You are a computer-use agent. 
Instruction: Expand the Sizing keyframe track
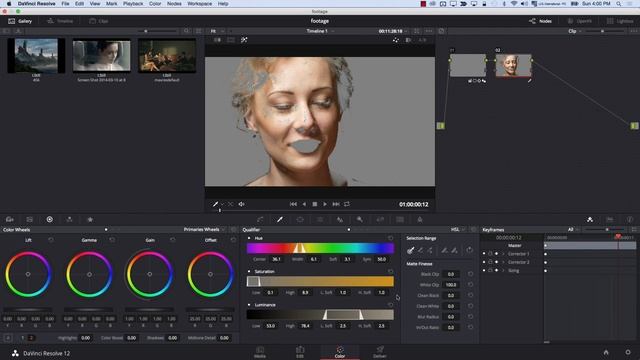coord(503,271)
